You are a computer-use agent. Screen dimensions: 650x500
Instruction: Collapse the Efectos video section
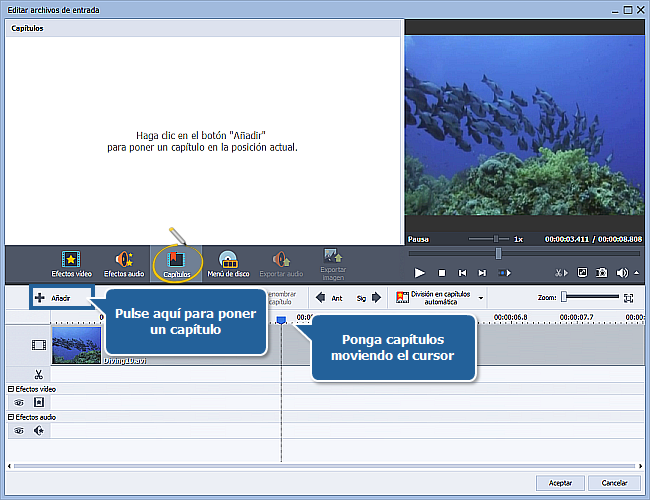tap(11, 388)
